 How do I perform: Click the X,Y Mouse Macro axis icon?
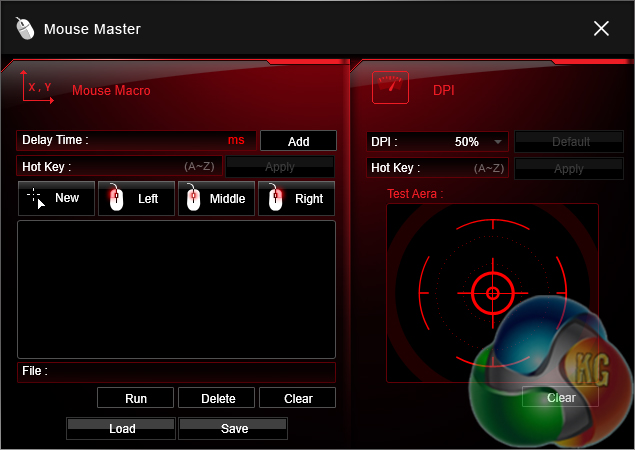tap(37, 88)
